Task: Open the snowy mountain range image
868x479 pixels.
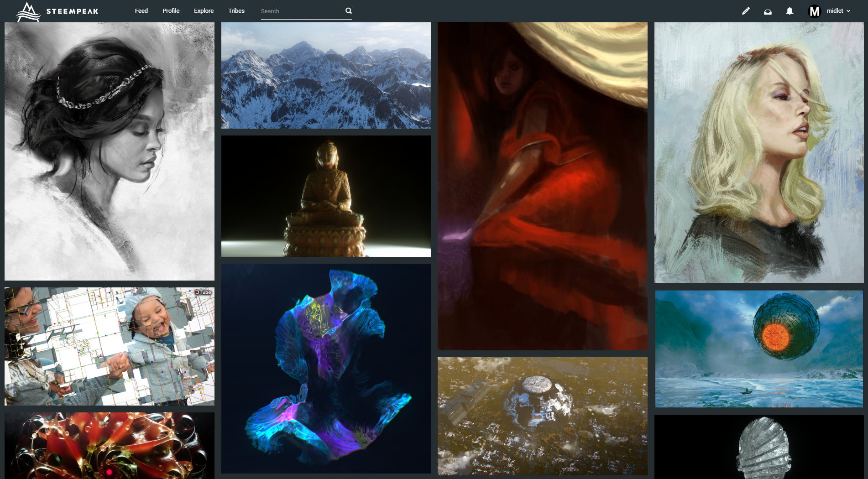Action: click(326, 75)
